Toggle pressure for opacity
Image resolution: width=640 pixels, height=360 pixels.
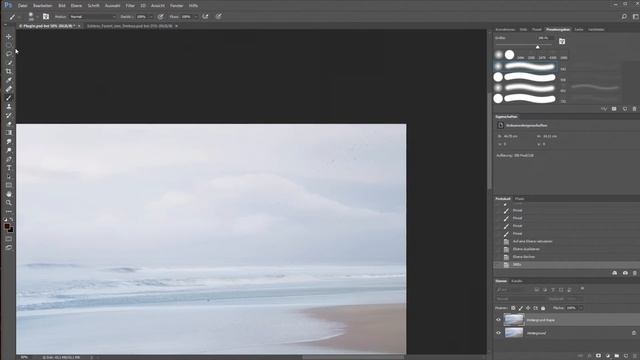161,17
